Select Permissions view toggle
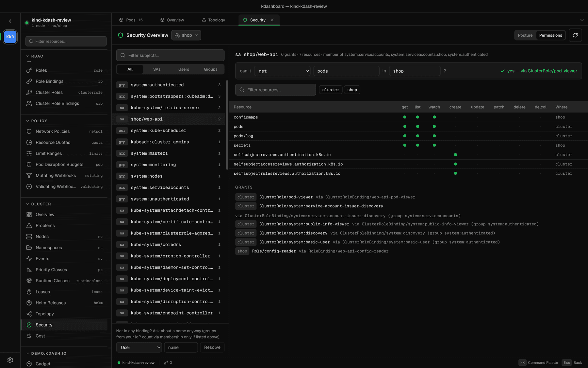Image resolution: width=588 pixels, height=368 pixels. (x=550, y=35)
